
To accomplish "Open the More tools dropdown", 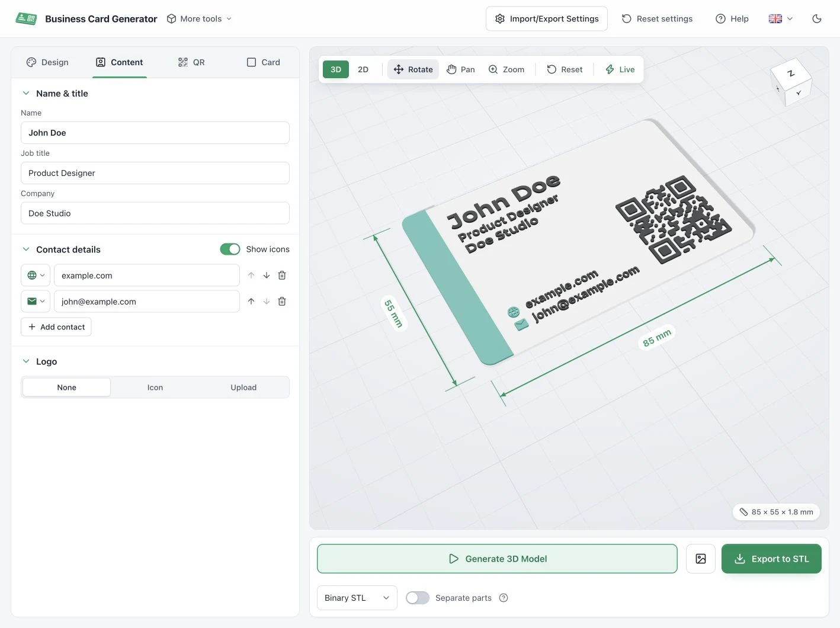I will click(200, 19).
